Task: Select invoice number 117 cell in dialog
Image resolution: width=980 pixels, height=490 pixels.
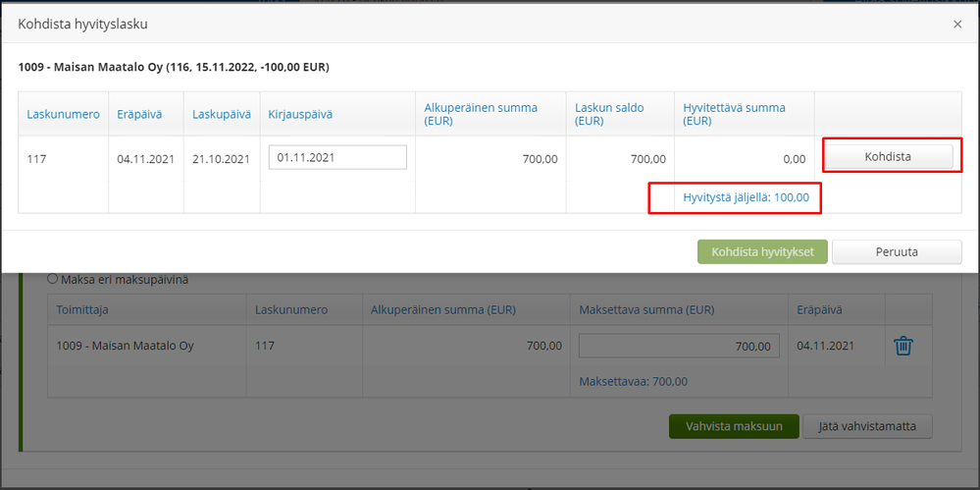Action: click(x=36, y=159)
